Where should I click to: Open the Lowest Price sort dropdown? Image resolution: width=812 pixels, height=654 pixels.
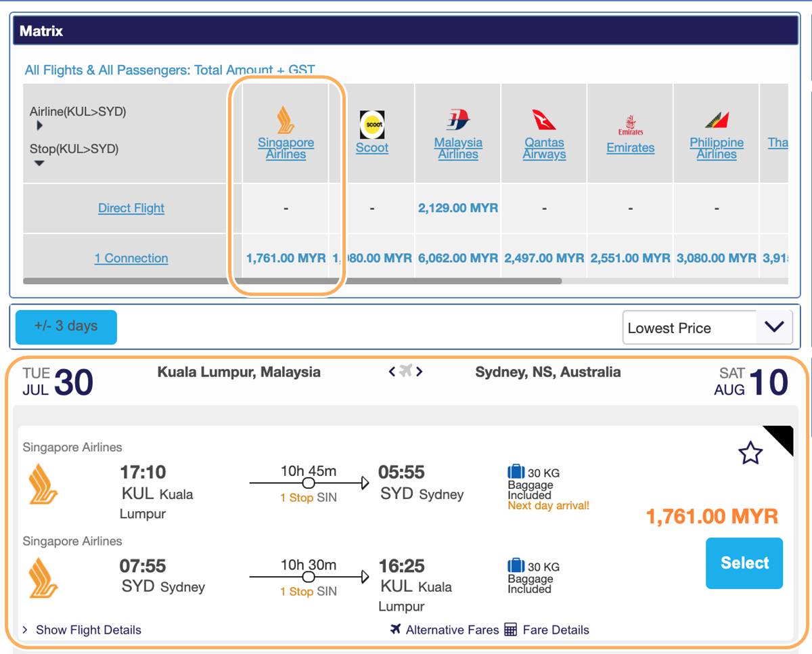click(x=707, y=328)
